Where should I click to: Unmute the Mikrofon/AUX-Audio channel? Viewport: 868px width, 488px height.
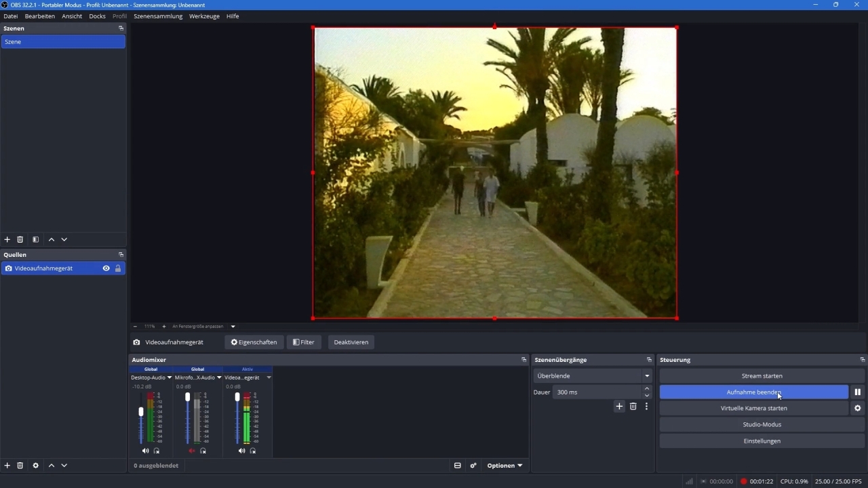click(191, 451)
